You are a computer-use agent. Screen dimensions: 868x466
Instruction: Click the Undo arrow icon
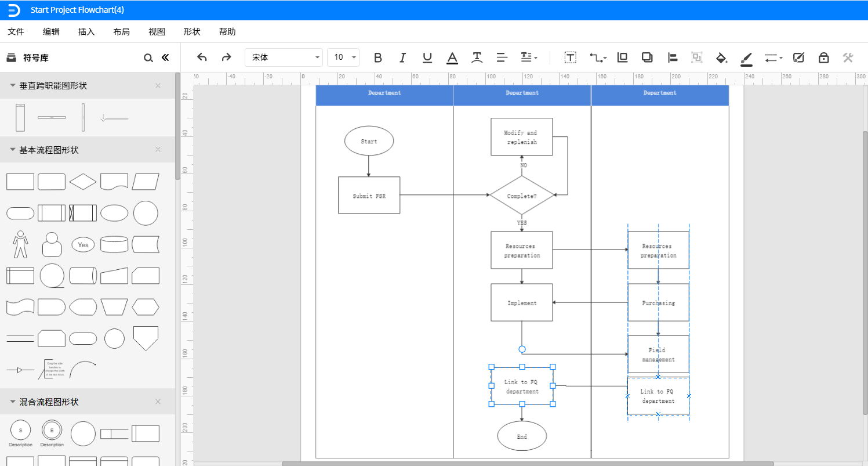click(202, 57)
